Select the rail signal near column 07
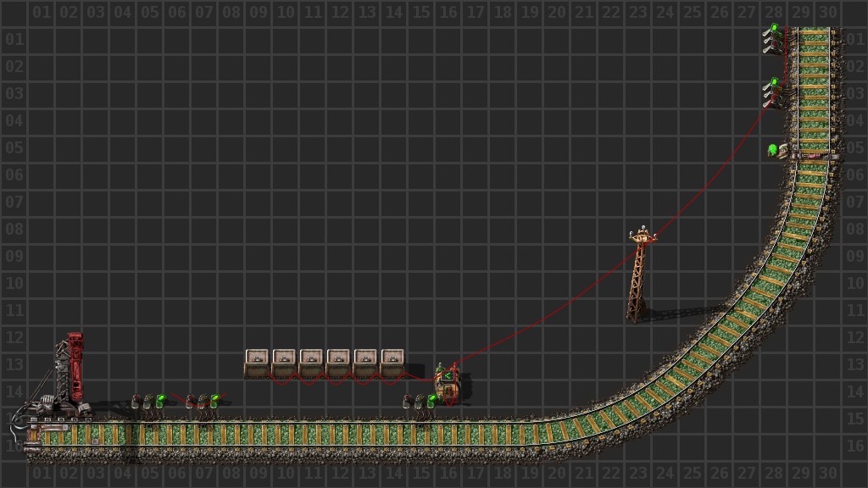 pyautogui.click(x=202, y=401)
